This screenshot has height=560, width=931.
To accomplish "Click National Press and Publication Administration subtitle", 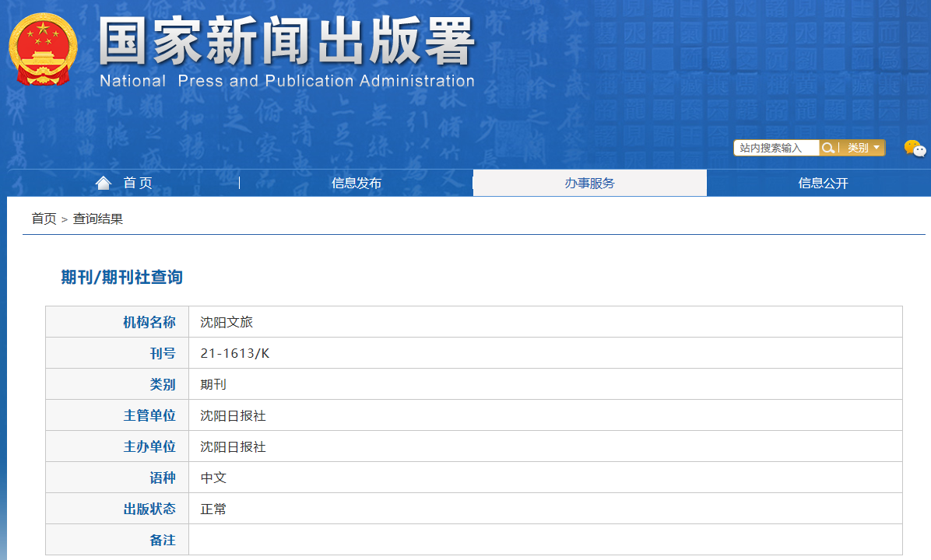I will [x=287, y=81].
